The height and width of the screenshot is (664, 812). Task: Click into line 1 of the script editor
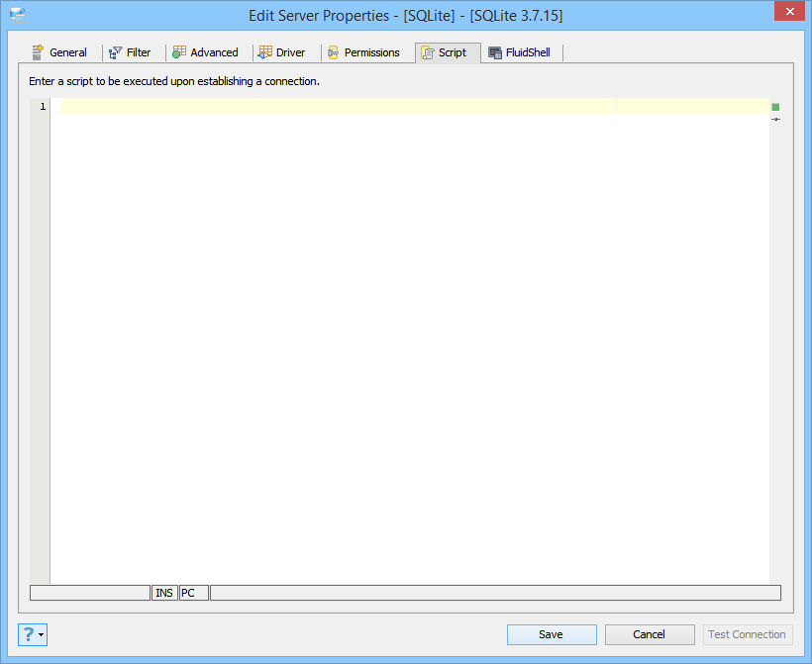point(415,106)
